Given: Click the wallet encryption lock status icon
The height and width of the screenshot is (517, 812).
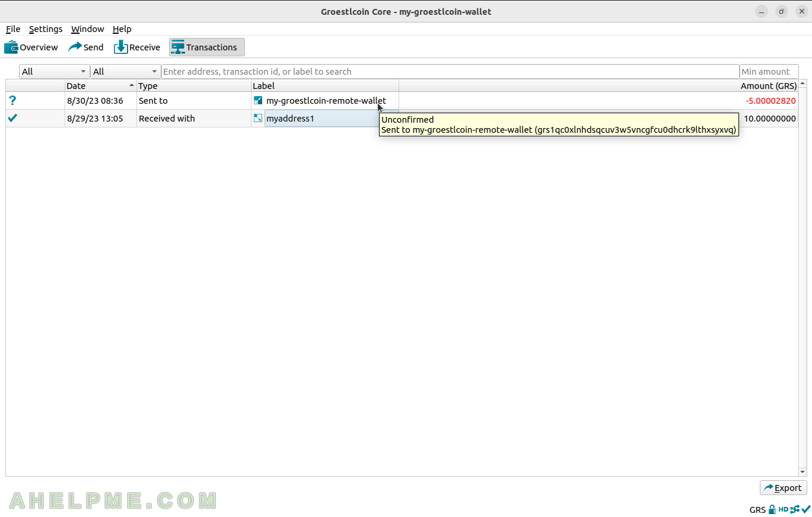Looking at the screenshot, I should tap(772, 509).
